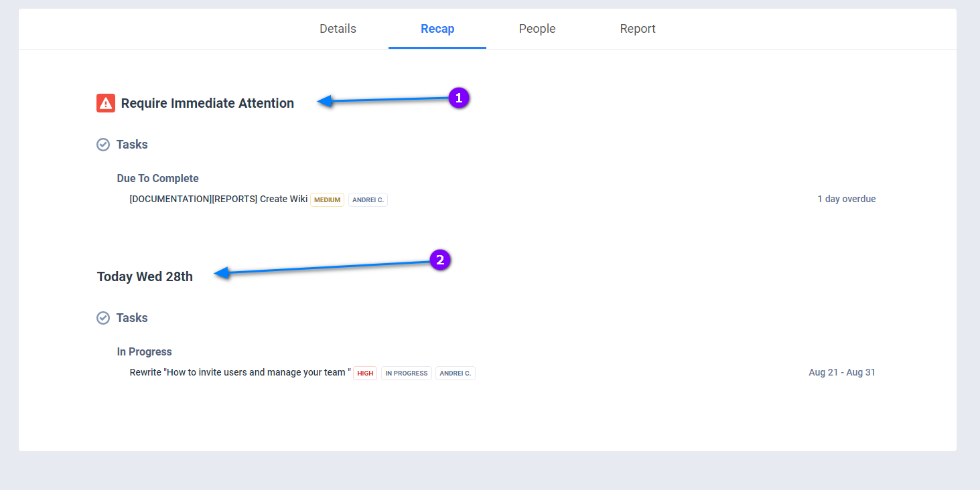The width and height of the screenshot is (980, 490).
Task: Click the IN PROGRESS status badge
Action: [x=406, y=373]
